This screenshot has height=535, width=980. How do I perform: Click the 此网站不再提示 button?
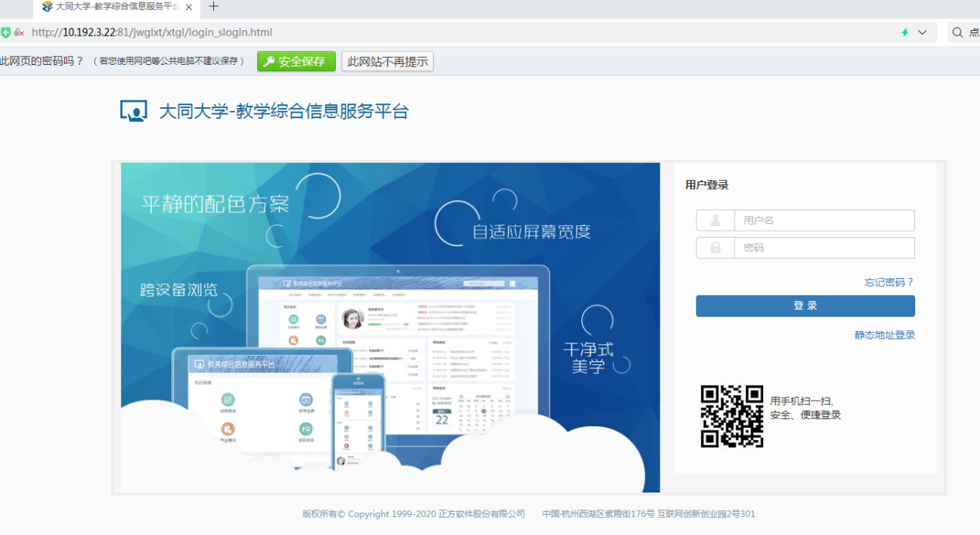click(x=387, y=62)
